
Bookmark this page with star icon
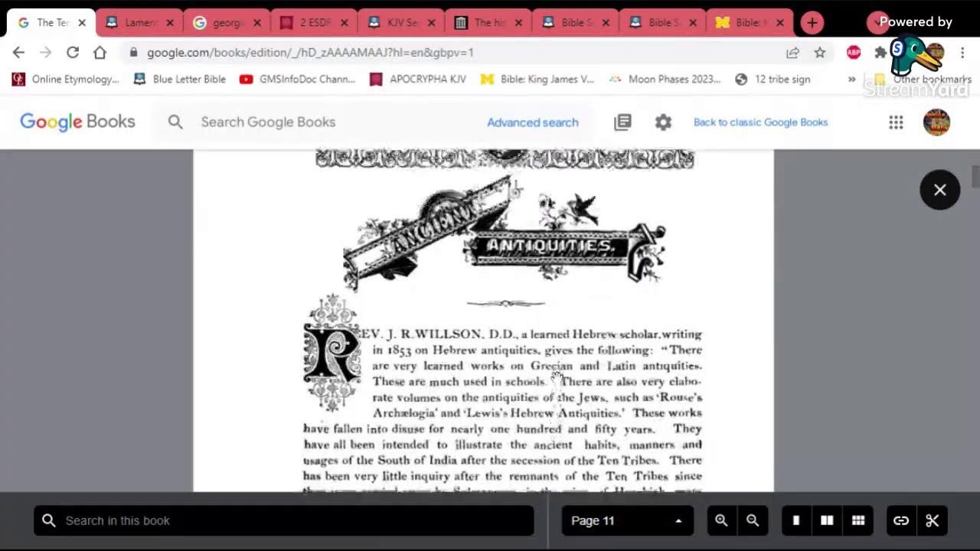820,52
